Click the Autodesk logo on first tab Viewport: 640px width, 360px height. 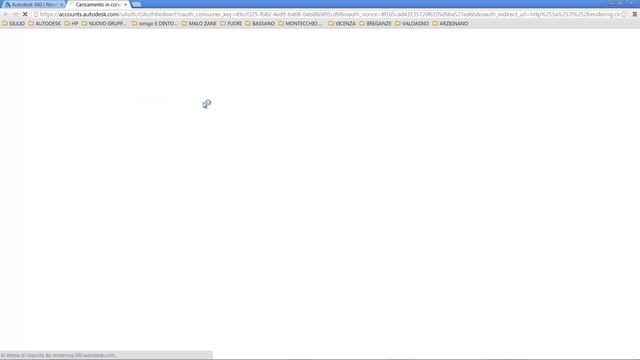pos(7,4)
